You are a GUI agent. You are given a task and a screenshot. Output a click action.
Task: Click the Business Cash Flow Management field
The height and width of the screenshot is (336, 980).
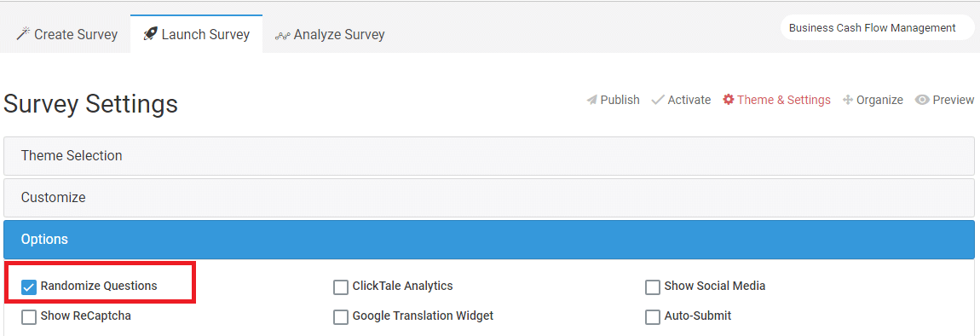click(x=877, y=28)
